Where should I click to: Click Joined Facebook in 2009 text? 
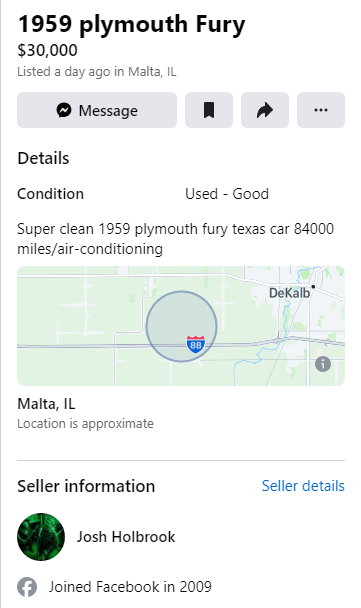coord(130,587)
